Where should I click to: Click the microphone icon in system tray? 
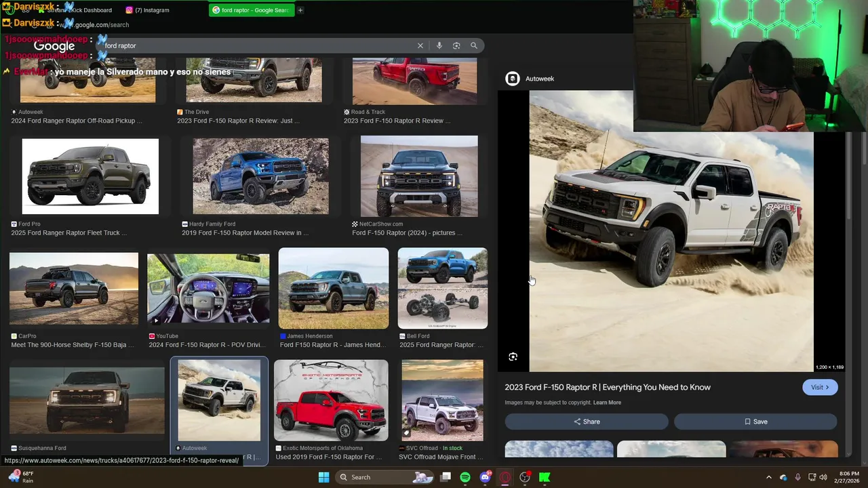(797, 477)
